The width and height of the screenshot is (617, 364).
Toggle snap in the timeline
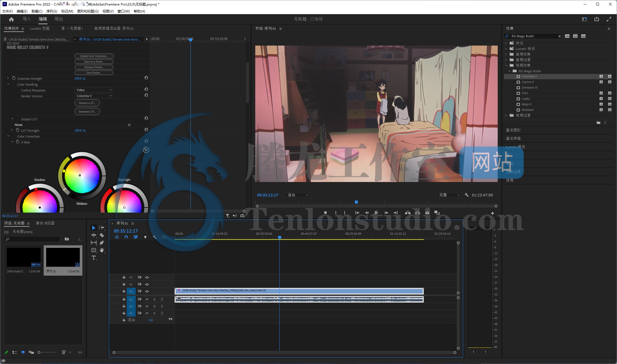pos(126,237)
